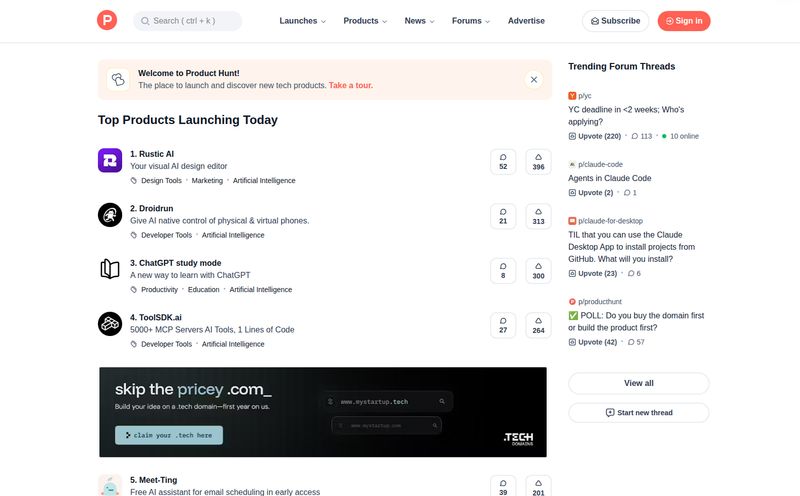
Task: Select Developer Tools tag under ToolSDK.ai
Action: (166, 344)
